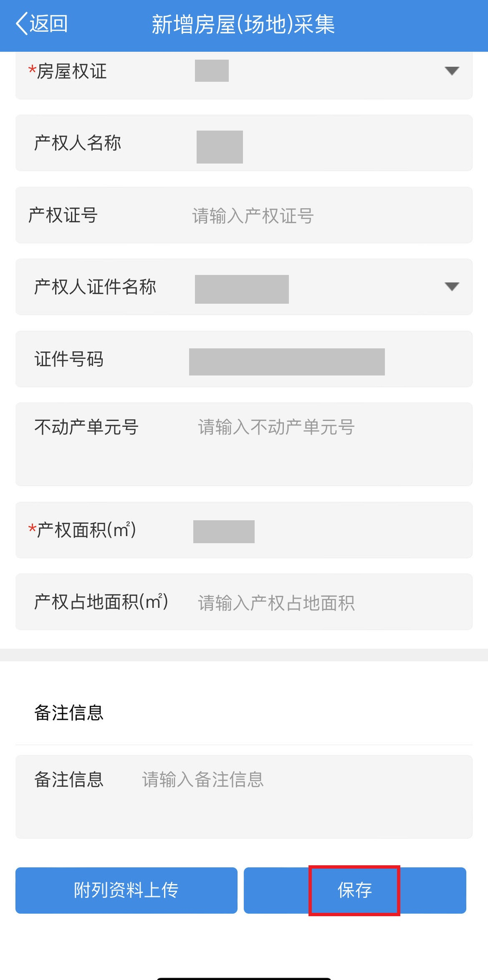Screen dimensions: 488x980
Task: Tap the back arrow icon
Action: [x=21, y=24]
